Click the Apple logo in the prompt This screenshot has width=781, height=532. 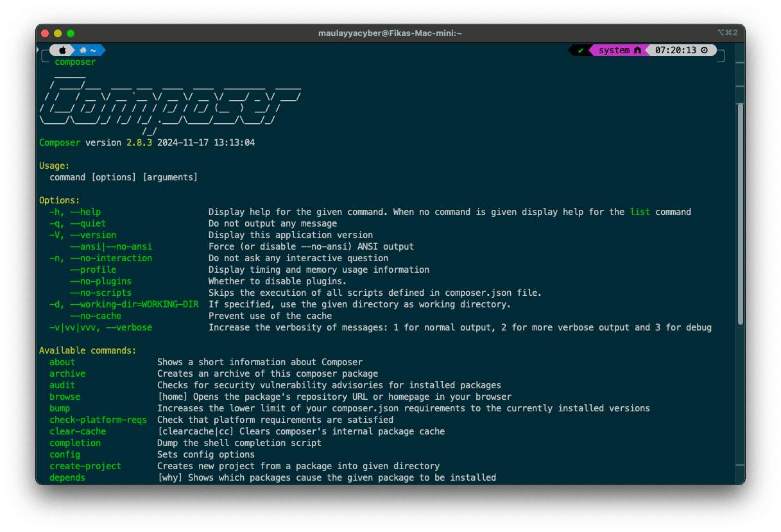point(62,50)
